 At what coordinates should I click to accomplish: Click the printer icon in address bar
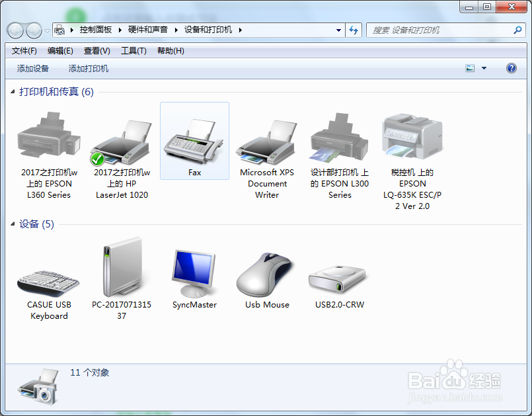59,30
